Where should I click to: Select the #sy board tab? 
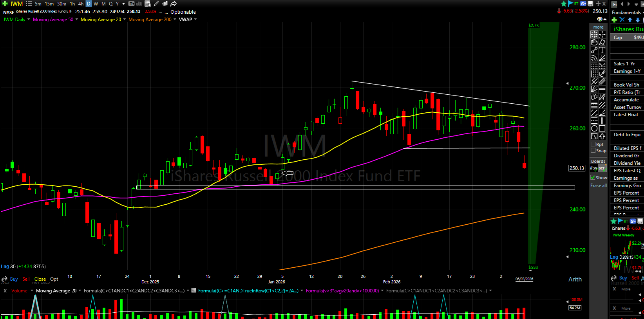pos(594,168)
